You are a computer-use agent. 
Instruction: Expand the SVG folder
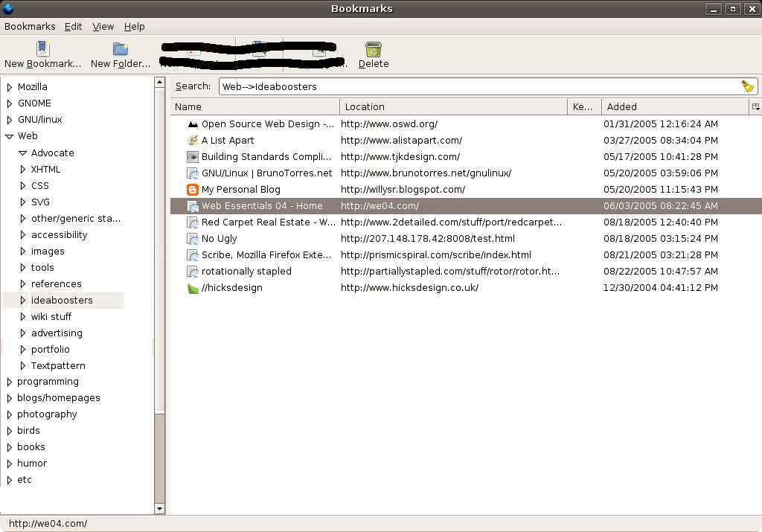point(23,202)
